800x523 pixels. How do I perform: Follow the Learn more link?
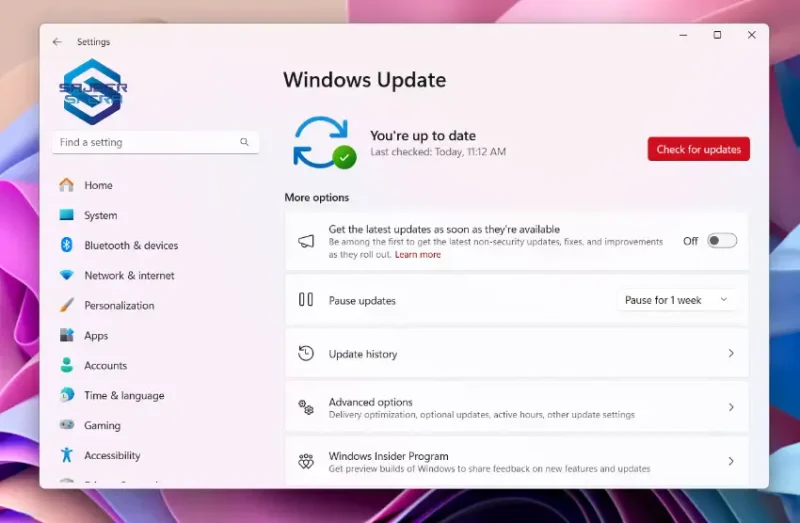(417, 255)
